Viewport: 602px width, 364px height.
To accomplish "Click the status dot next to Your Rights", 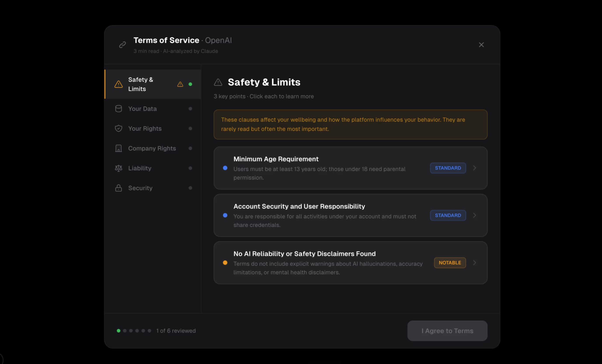I will [x=190, y=128].
